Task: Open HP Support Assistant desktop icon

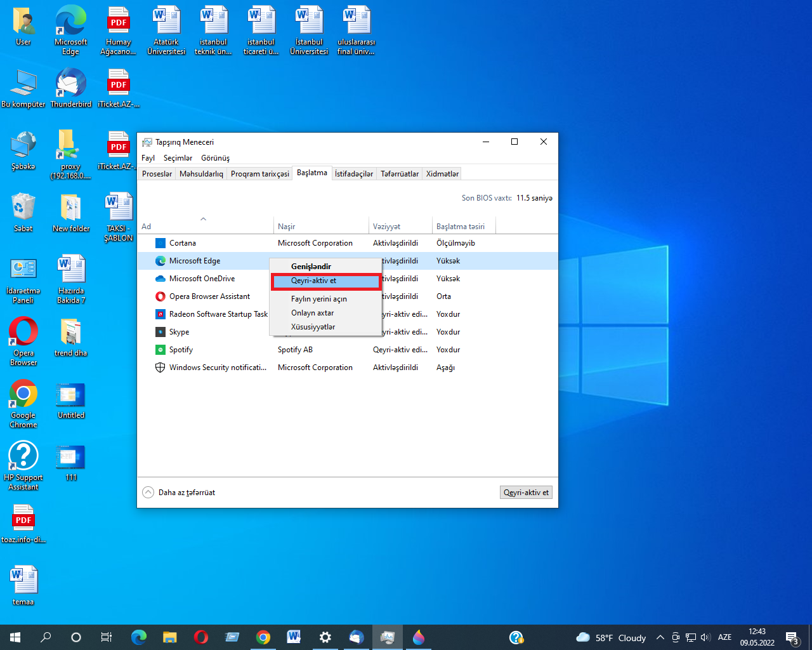Action: pos(23,466)
